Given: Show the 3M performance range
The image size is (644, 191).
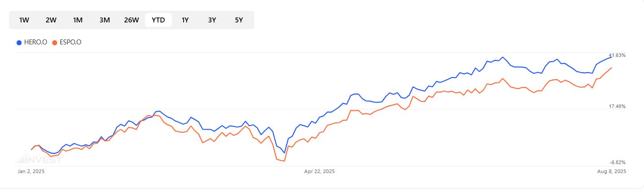Looking at the screenshot, I should pyautogui.click(x=105, y=20).
